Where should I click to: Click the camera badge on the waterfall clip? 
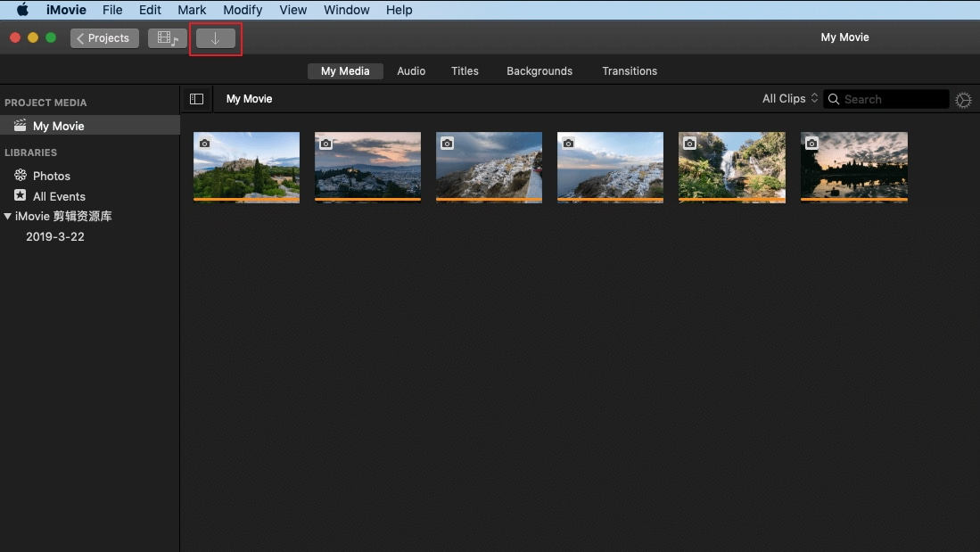pos(689,143)
